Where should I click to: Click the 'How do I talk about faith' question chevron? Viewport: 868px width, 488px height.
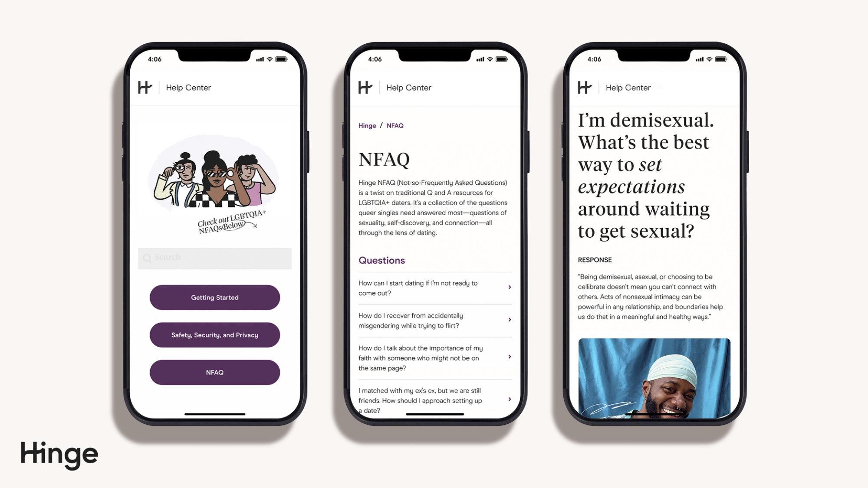[509, 357]
